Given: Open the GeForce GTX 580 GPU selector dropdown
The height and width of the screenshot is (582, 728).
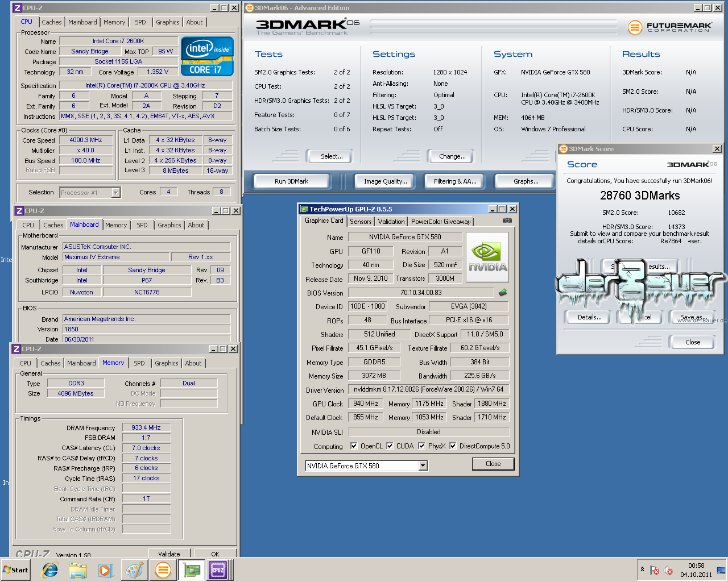Looking at the screenshot, I should pos(423,465).
